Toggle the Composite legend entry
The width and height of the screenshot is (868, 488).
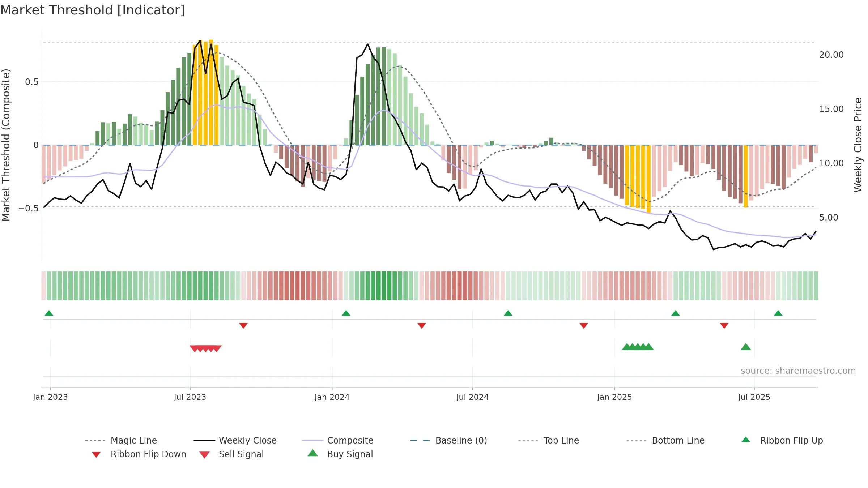[x=337, y=440]
